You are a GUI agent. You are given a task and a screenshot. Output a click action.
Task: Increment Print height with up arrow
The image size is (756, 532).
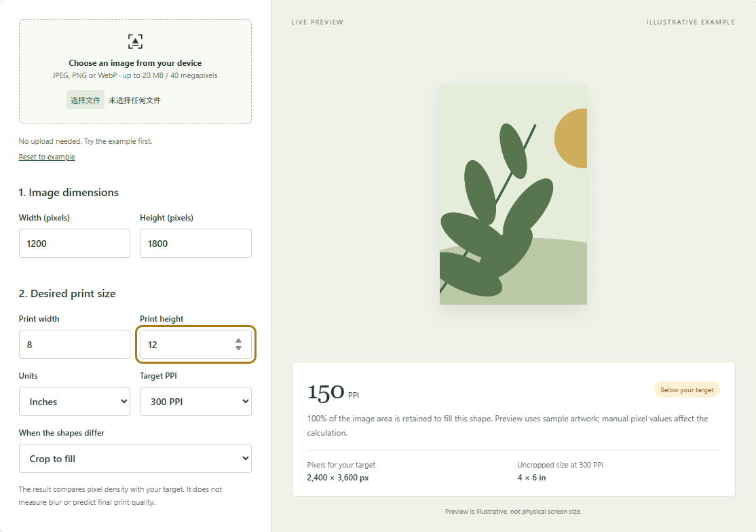pos(238,341)
